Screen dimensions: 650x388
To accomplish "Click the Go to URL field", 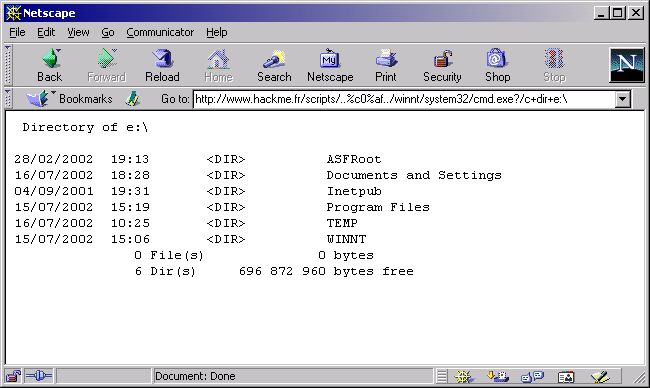I will pos(404,99).
